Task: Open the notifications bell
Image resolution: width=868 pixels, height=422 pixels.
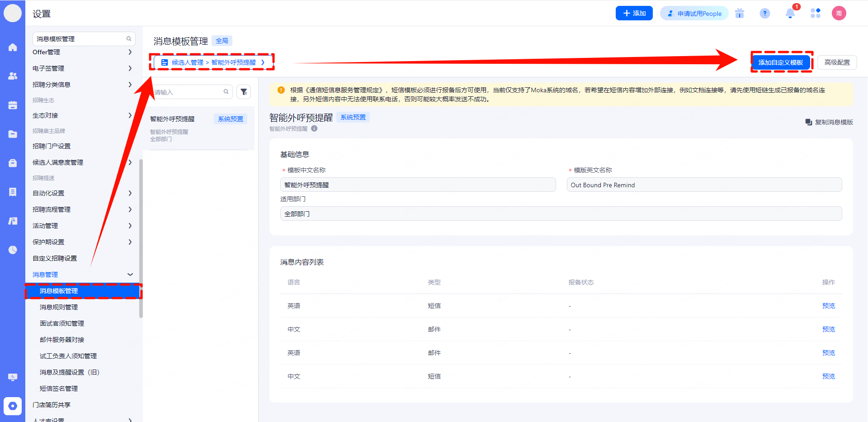Action: (790, 13)
